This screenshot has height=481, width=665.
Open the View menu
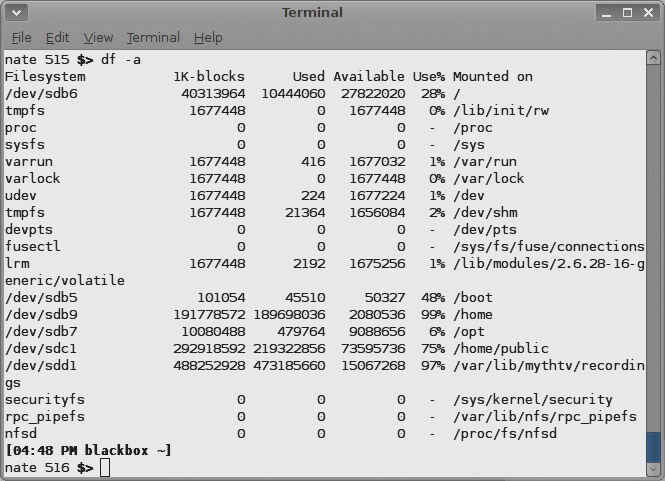(98, 38)
